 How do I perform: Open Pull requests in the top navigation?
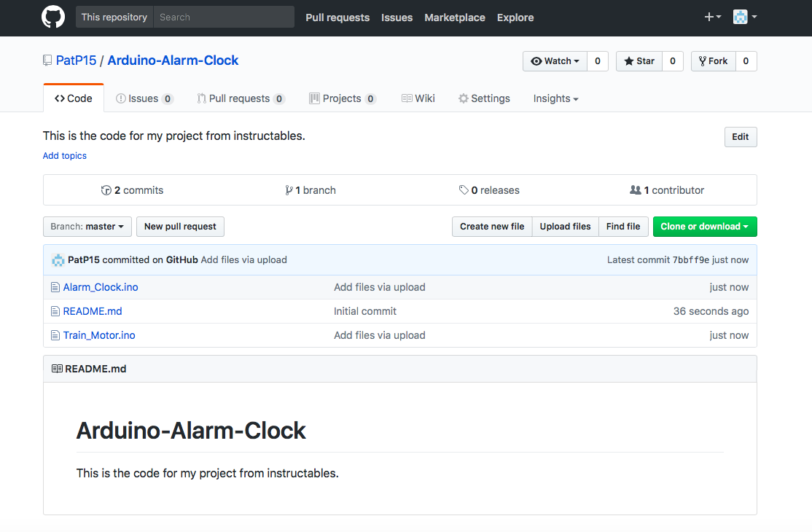coord(337,17)
